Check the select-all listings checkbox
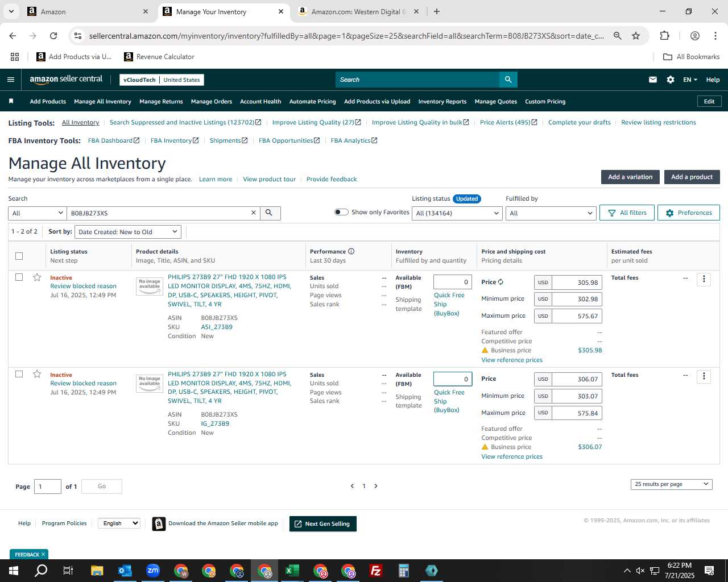 (19, 256)
